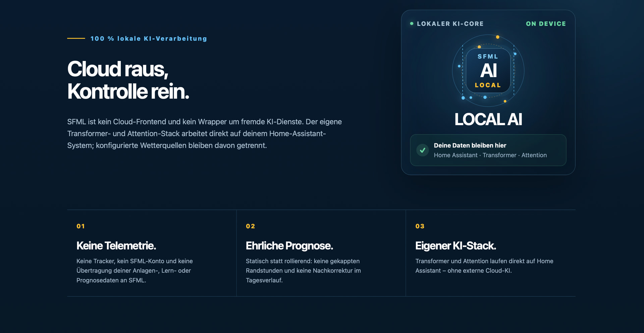Click the green checkmark icon
Screen dimensions: 644x333
(423, 150)
